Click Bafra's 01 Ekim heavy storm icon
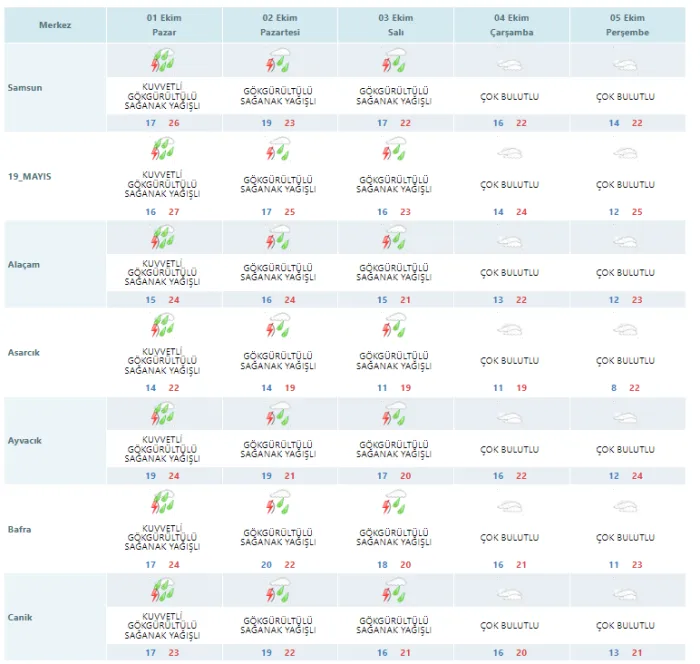 point(162,502)
